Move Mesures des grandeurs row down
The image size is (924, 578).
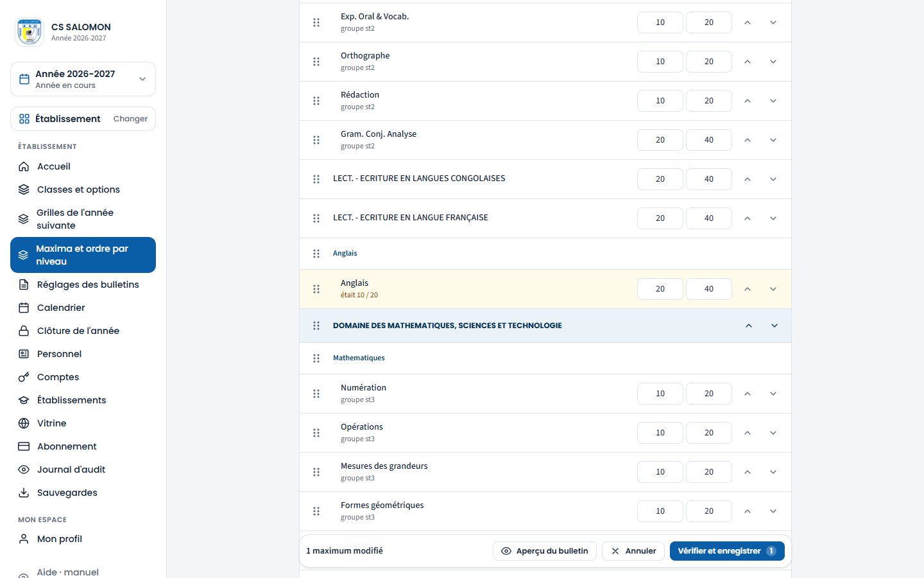(x=773, y=472)
